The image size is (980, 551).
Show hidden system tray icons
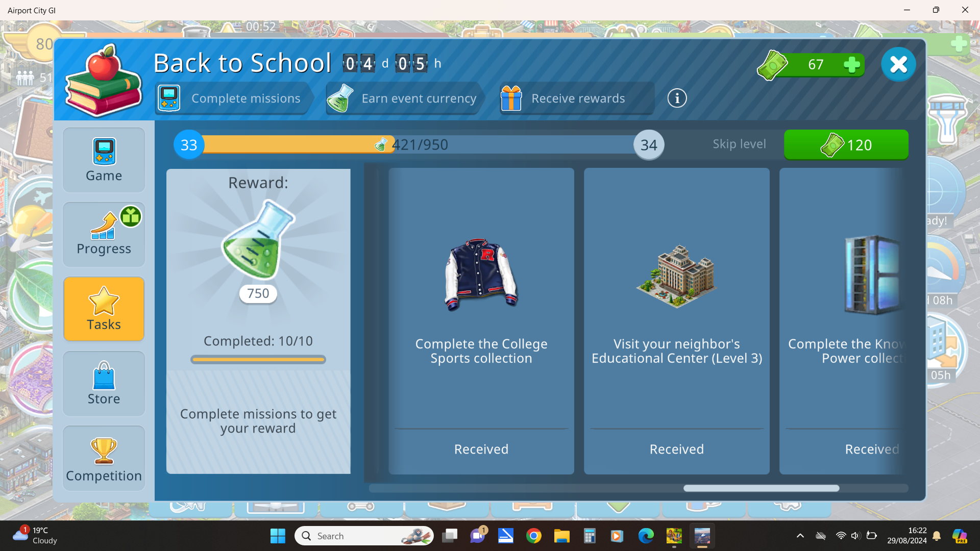[x=800, y=536]
